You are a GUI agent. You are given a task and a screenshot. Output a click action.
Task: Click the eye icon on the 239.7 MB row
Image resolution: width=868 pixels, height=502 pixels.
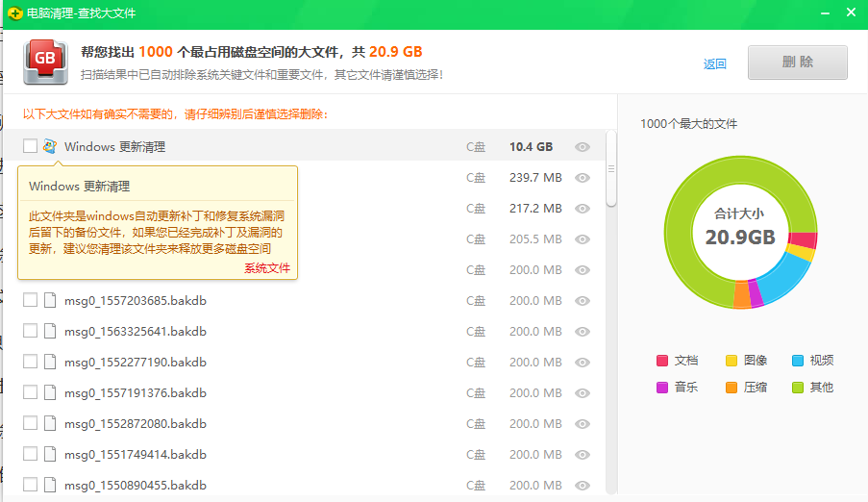582,178
